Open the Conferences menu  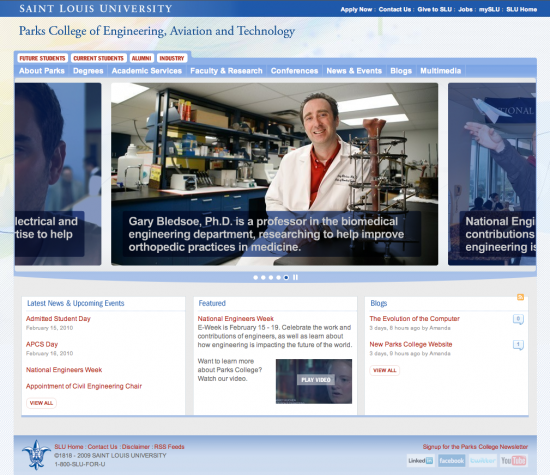coord(294,71)
